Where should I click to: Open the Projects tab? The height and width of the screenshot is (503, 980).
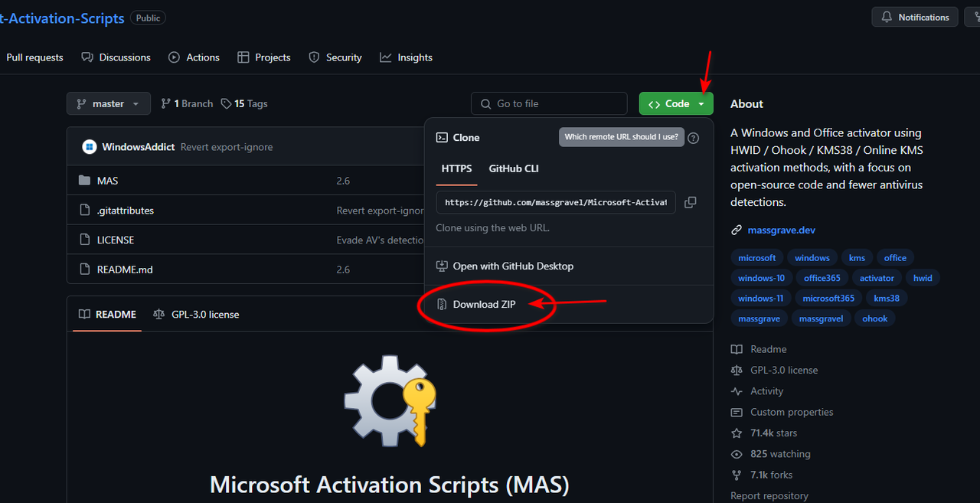click(264, 57)
